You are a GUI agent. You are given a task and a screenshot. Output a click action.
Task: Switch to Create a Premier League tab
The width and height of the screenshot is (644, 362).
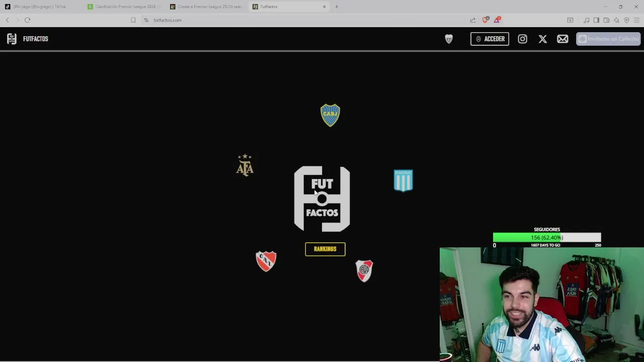(x=206, y=7)
